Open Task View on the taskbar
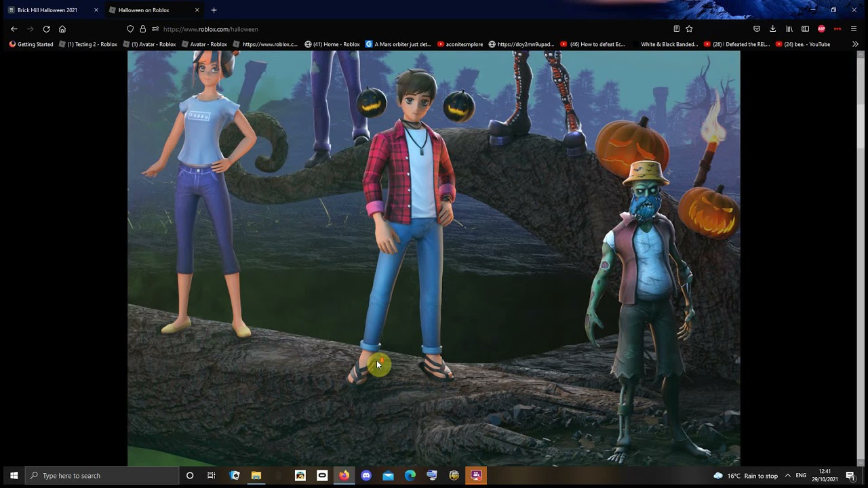The width and height of the screenshot is (868, 488). coord(212,476)
